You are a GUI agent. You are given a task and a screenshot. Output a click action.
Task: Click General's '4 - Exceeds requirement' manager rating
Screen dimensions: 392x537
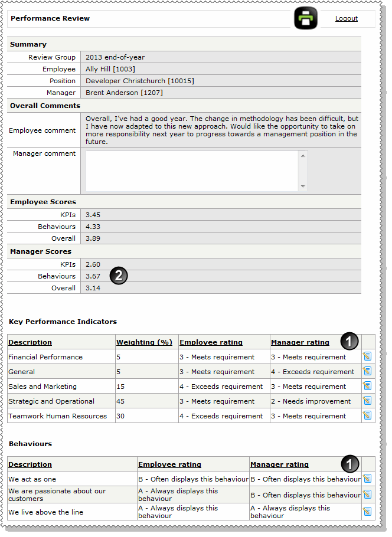click(312, 372)
